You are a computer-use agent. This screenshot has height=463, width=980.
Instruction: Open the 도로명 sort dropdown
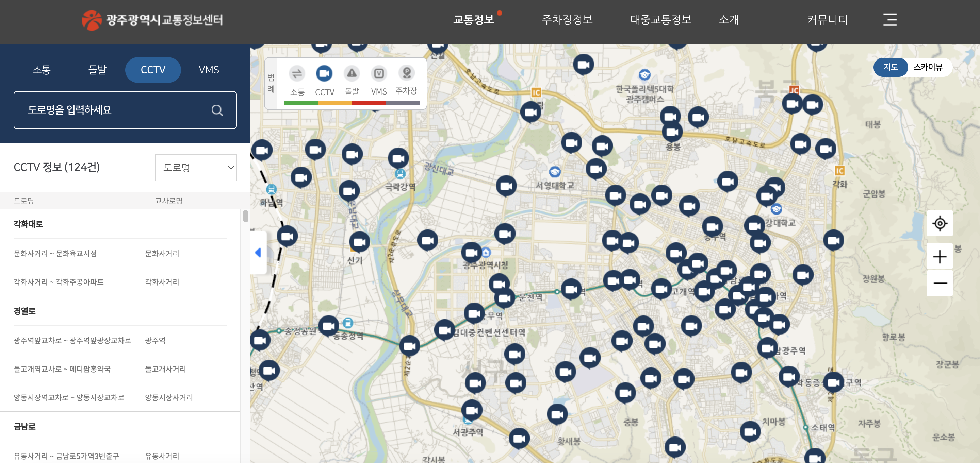coord(196,168)
